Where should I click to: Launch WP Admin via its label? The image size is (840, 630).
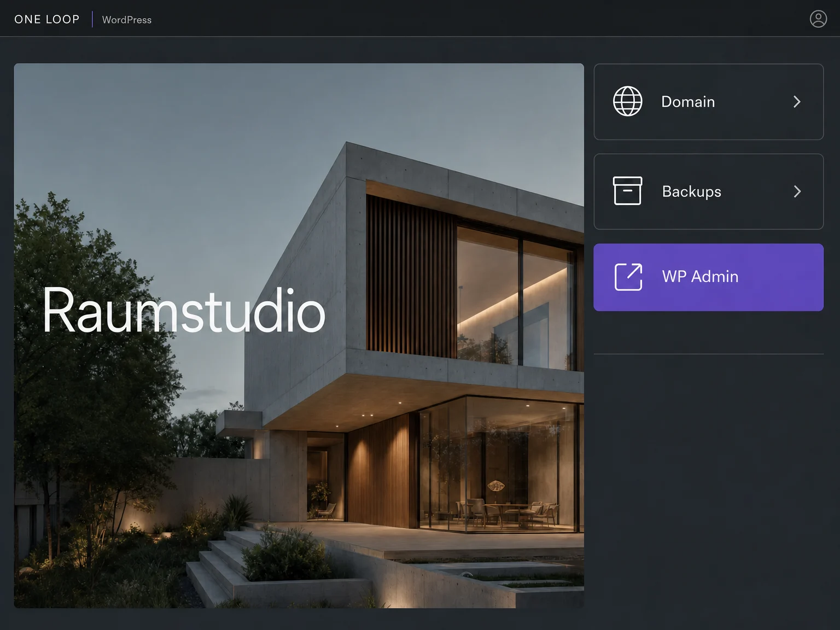pos(700,277)
